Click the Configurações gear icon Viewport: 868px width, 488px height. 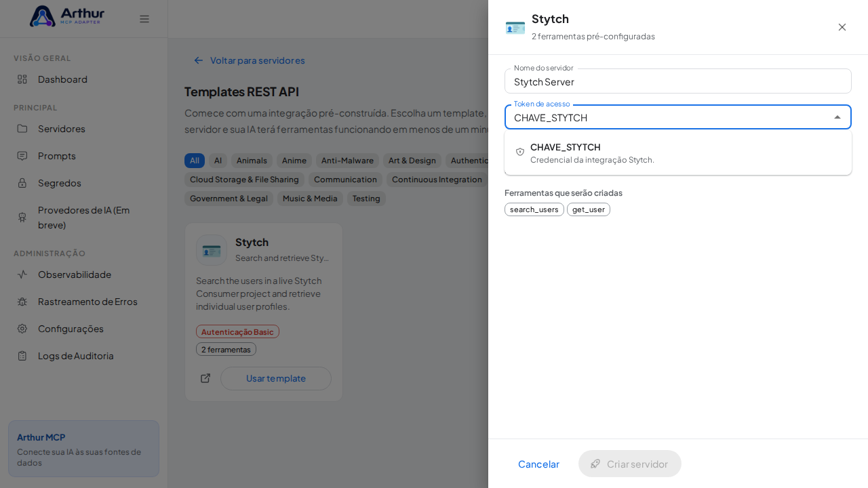coord(22,329)
